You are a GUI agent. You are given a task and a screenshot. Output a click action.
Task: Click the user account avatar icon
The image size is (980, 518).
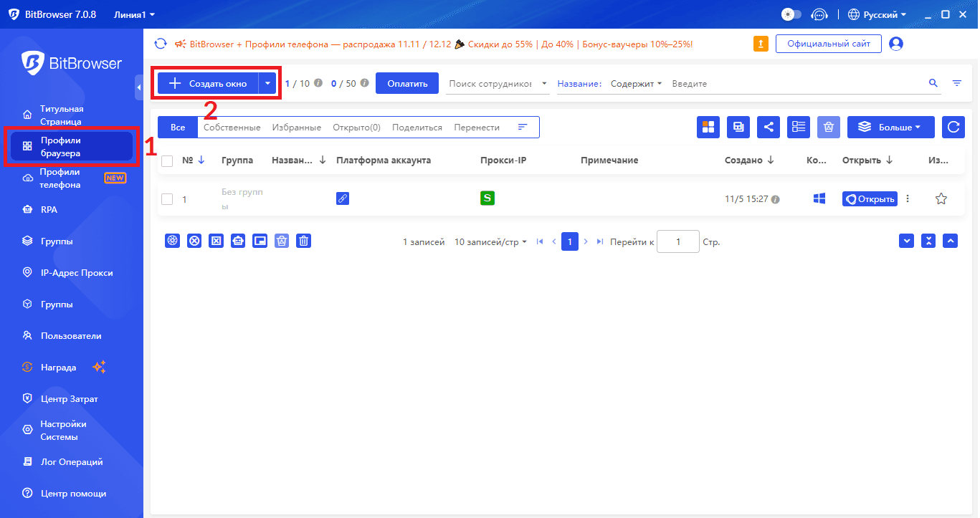pyautogui.click(x=895, y=44)
